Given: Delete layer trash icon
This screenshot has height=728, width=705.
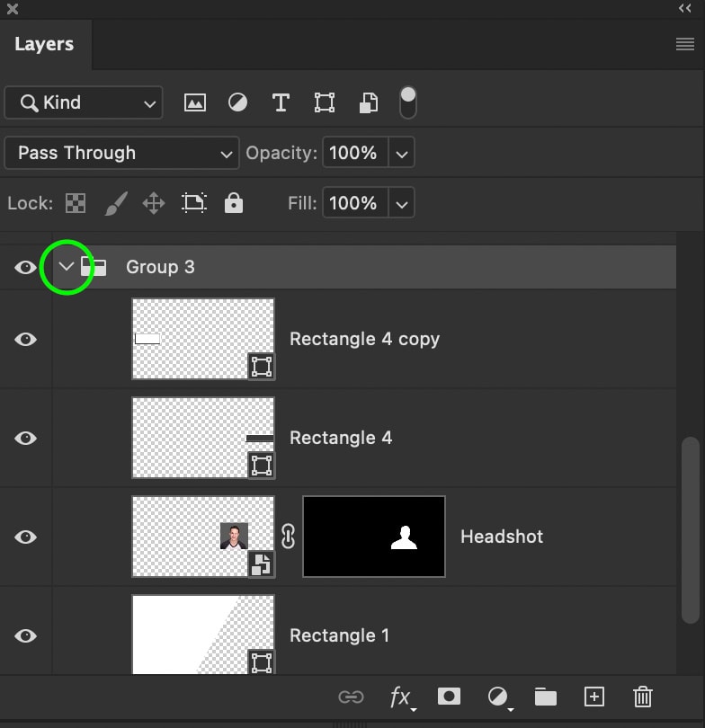Looking at the screenshot, I should 643,697.
